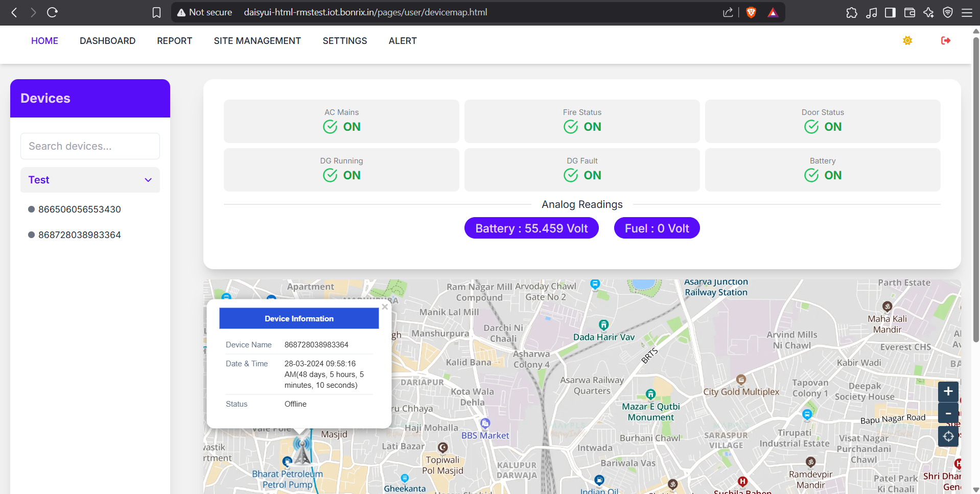The height and width of the screenshot is (494, 980).
Task: Open the browser hamburger menu
Action: [x=967, y=12]
